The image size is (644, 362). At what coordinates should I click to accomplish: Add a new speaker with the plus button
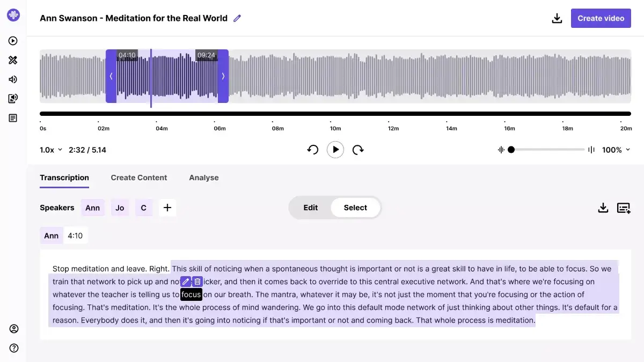(167, 208)
